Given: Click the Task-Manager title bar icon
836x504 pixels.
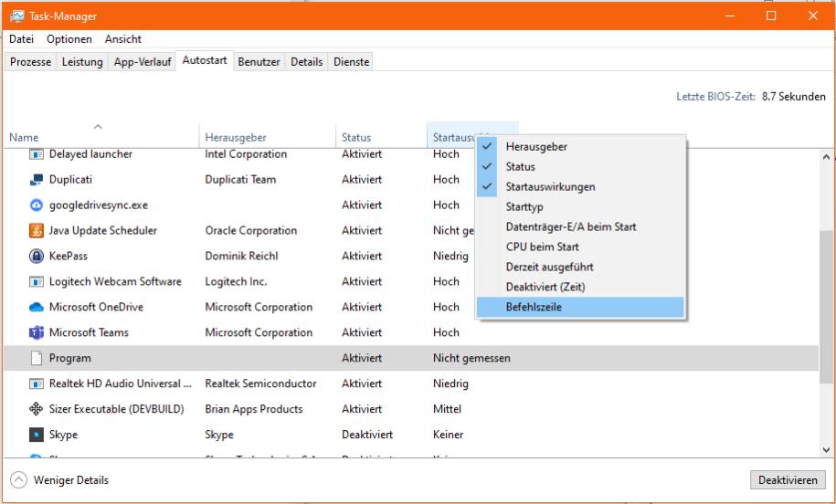Looking at the screenshot, I should coord(17,16).
